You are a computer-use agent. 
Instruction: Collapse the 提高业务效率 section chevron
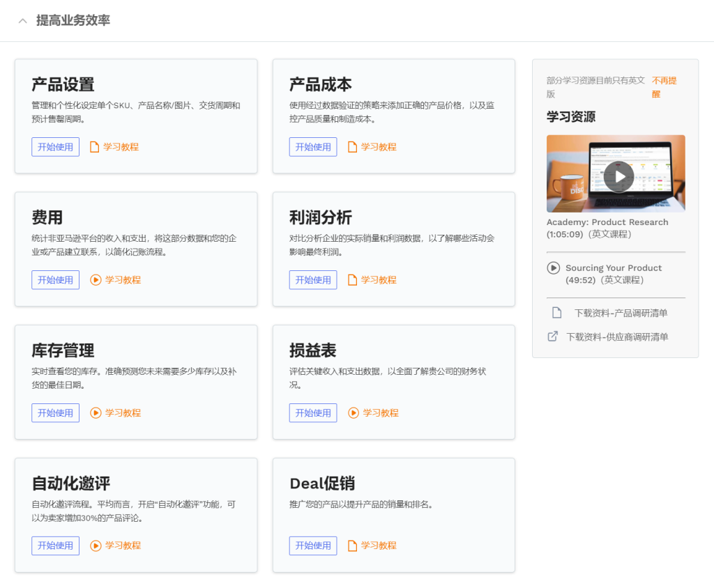[x=23, y=20]
